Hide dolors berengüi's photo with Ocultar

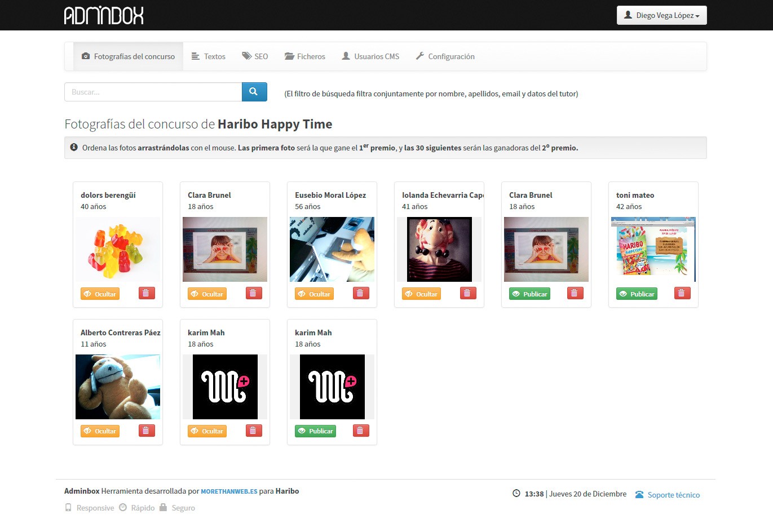click(100, 294)
